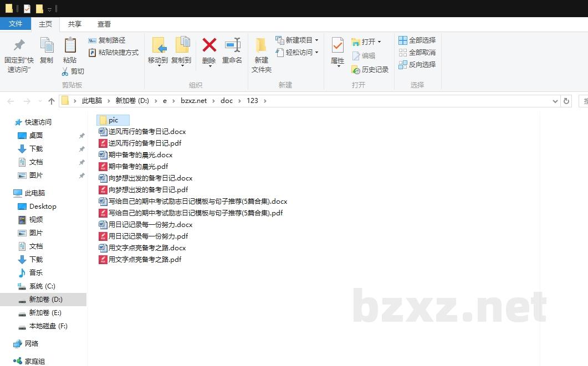Click the Paste (粘贴) clipboard icon
588x366 pixels.
tap(70, 45)
